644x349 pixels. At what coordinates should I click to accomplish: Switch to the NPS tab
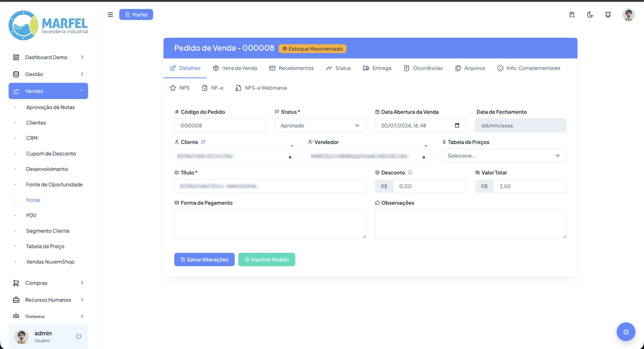coord(180,88)
